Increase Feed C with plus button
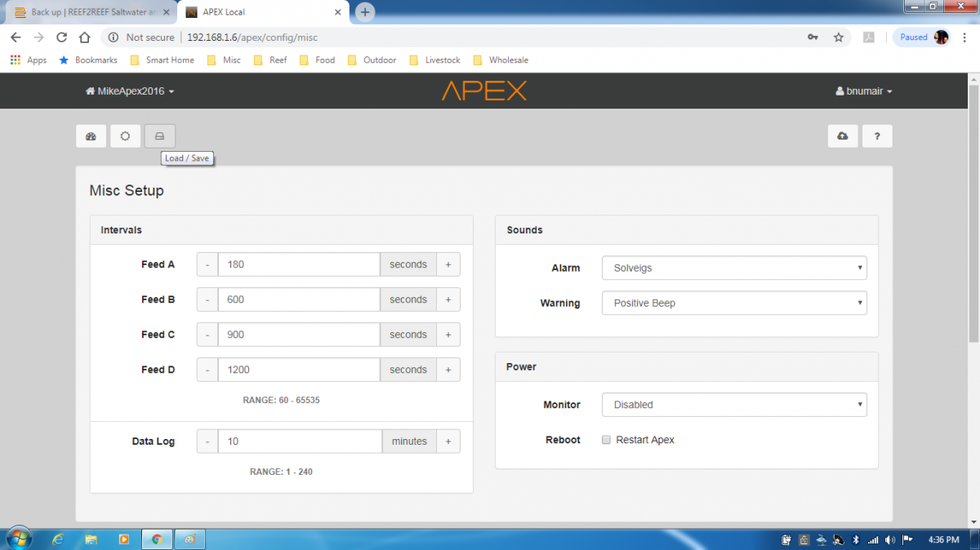 (x=448, y=335)
